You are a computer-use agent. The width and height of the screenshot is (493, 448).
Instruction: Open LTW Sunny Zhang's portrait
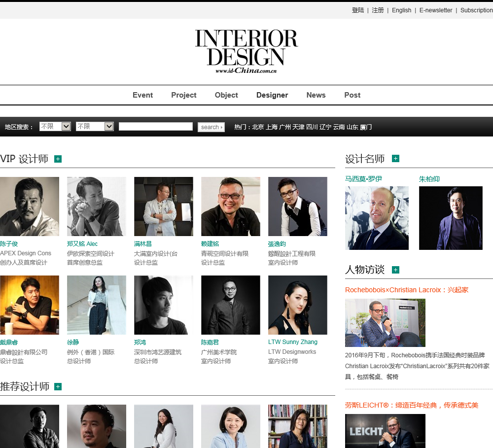(x=298, y=305)
